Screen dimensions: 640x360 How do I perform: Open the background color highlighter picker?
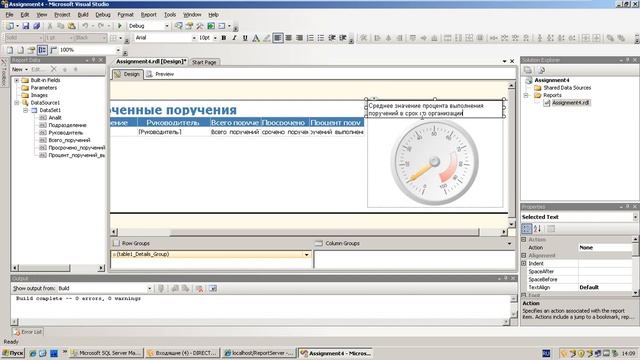(x=267, y=38)
